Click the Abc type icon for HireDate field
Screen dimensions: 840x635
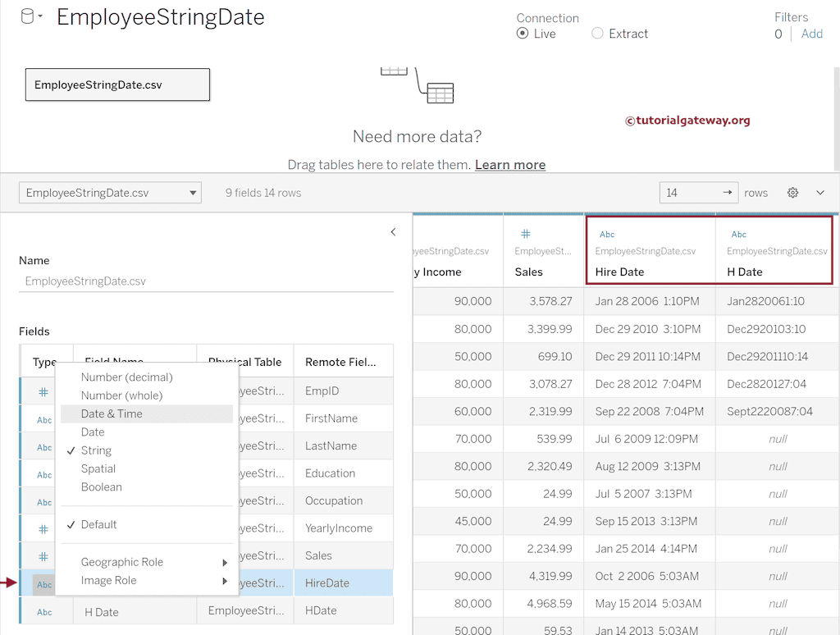[44, 584]
